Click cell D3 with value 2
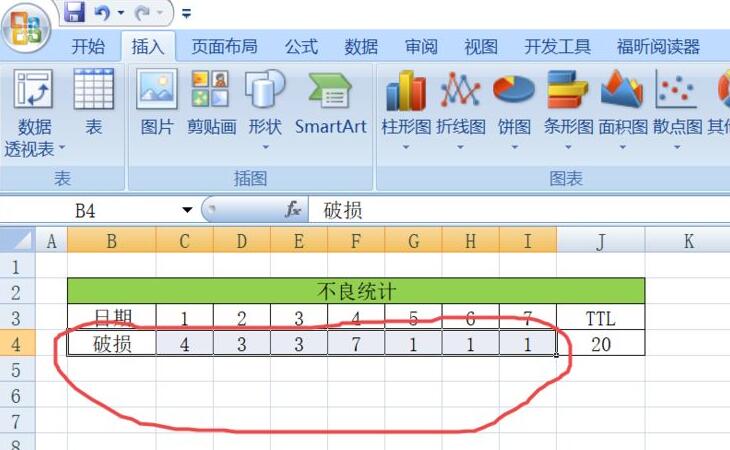 (x=242, y=318)
